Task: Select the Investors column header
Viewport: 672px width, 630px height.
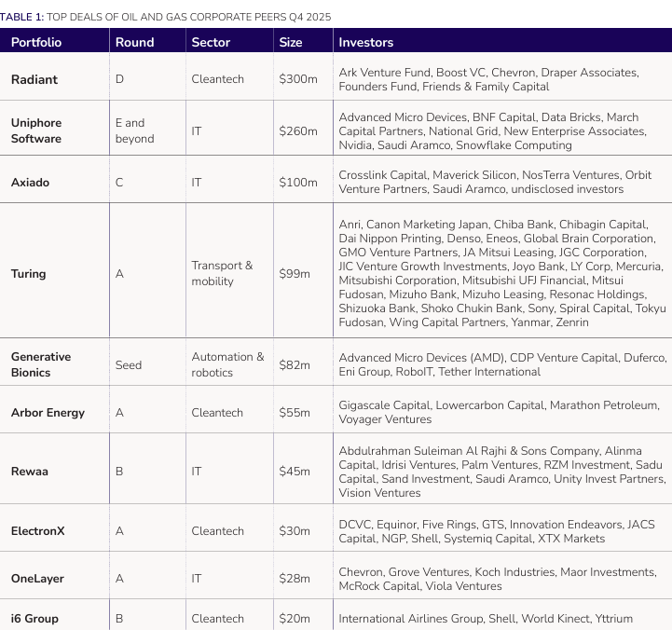Action: [x=365, y=42]
